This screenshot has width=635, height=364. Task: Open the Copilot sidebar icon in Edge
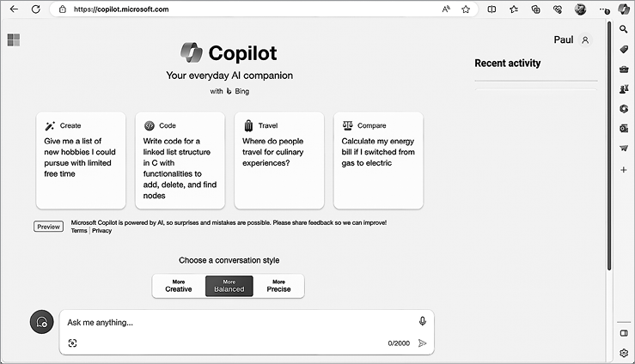(x=624, y=9)
